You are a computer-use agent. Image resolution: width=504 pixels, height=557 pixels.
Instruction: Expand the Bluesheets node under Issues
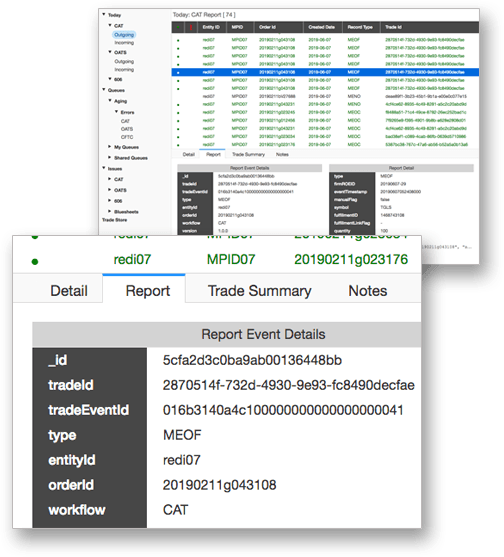110,211
